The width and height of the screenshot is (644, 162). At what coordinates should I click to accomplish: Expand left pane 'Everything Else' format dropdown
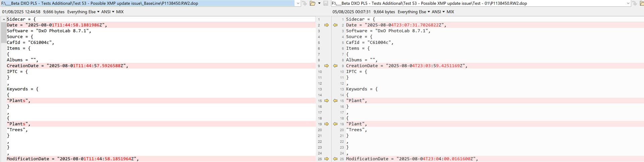coord(83,12)
